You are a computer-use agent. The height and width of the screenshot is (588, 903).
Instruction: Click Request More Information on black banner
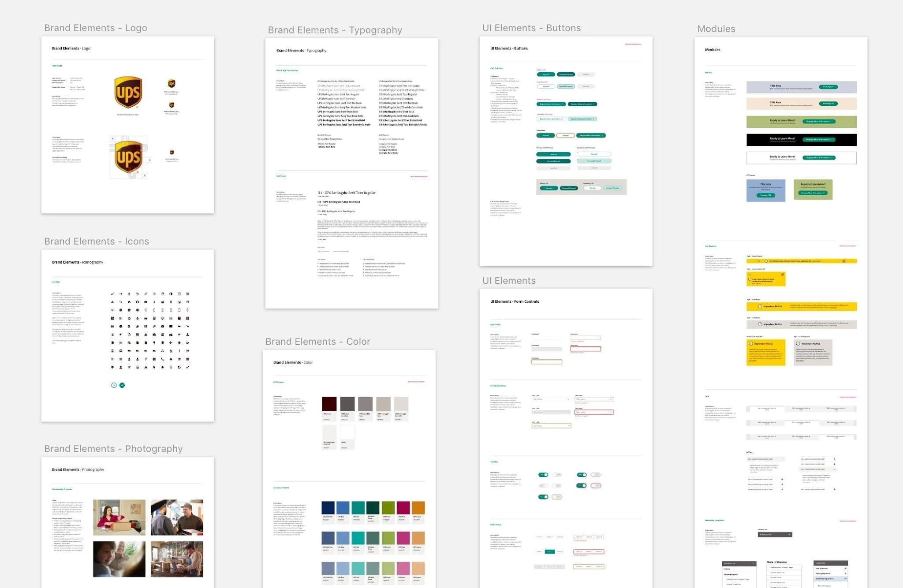pos(818,139)
